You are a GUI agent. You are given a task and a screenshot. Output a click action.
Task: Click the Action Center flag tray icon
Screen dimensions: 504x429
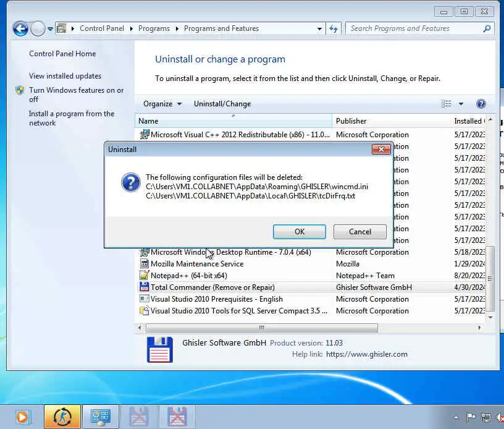[471, 417]
